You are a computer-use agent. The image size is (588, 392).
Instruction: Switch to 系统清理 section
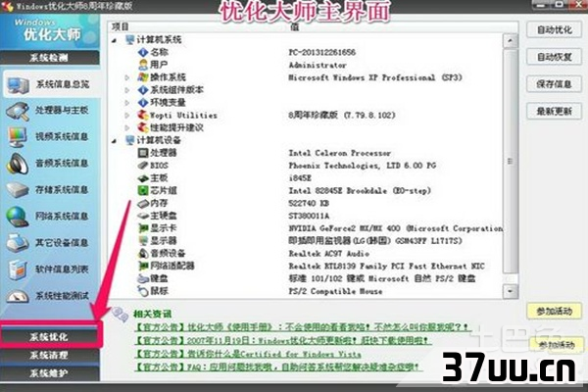point(50,355)
